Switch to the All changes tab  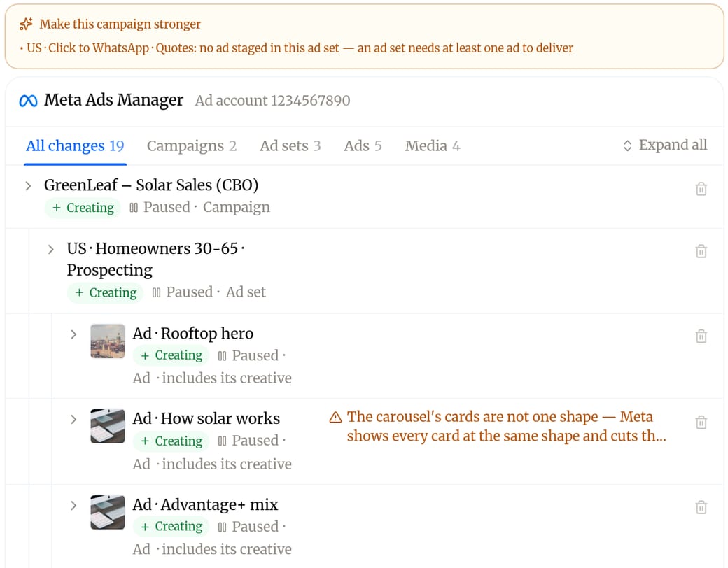point(75,145)
